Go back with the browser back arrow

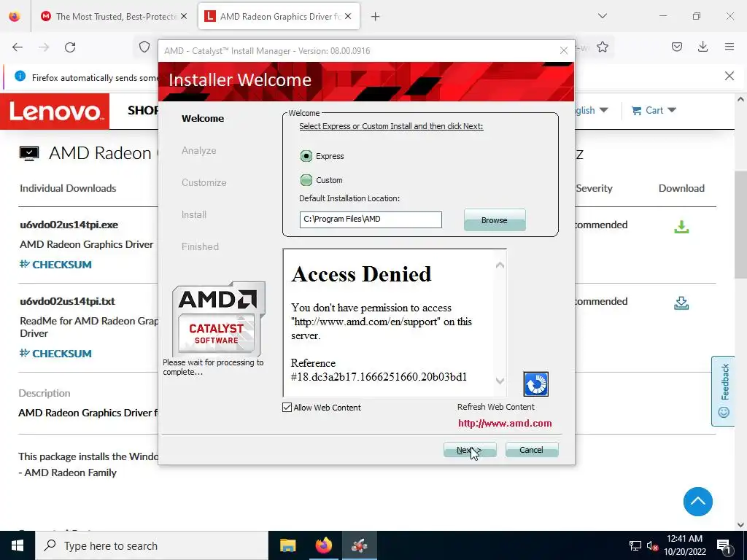coord(18,47)
